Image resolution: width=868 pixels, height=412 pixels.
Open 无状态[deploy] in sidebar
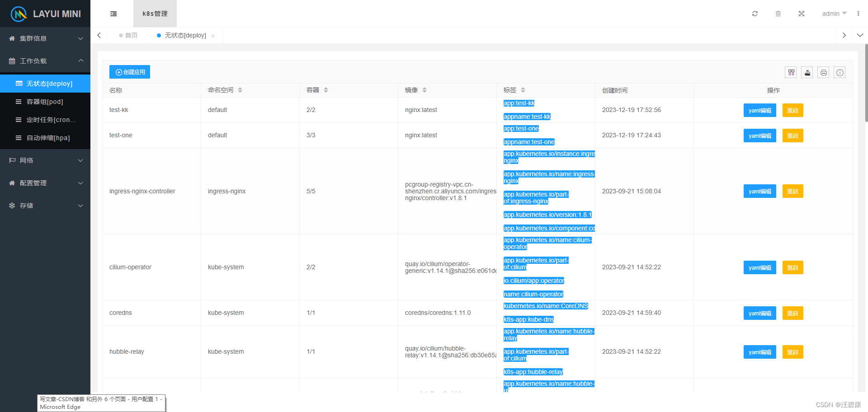pyautogui.click(x=45, y=84)
